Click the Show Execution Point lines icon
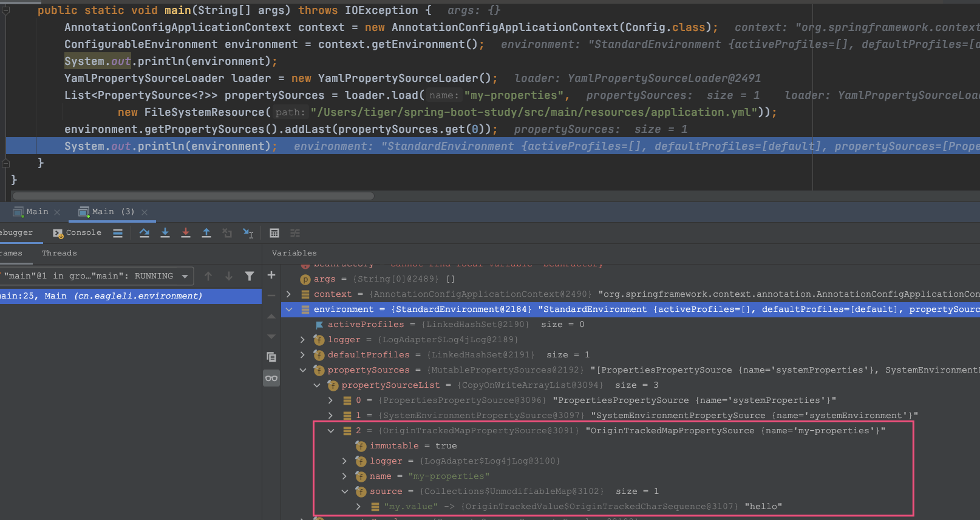Image resolution: width=980 pixels, height=520 pixels. pyautogui.click(x=118, y=233)
